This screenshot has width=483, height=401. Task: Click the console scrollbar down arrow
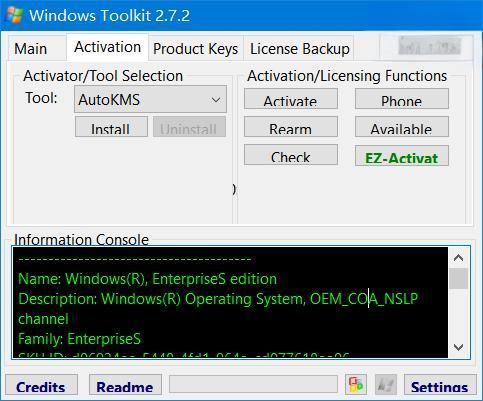coord(459,347)
